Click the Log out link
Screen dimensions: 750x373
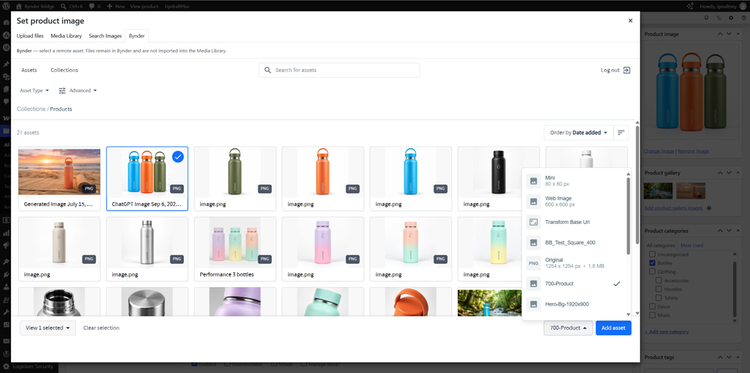point(616,70)
